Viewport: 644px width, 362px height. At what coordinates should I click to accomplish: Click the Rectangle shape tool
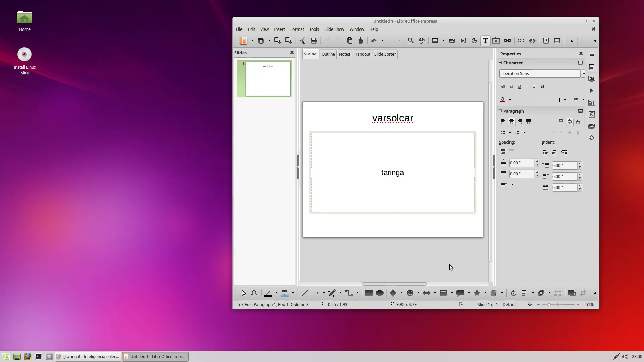[x=368, y=293]
